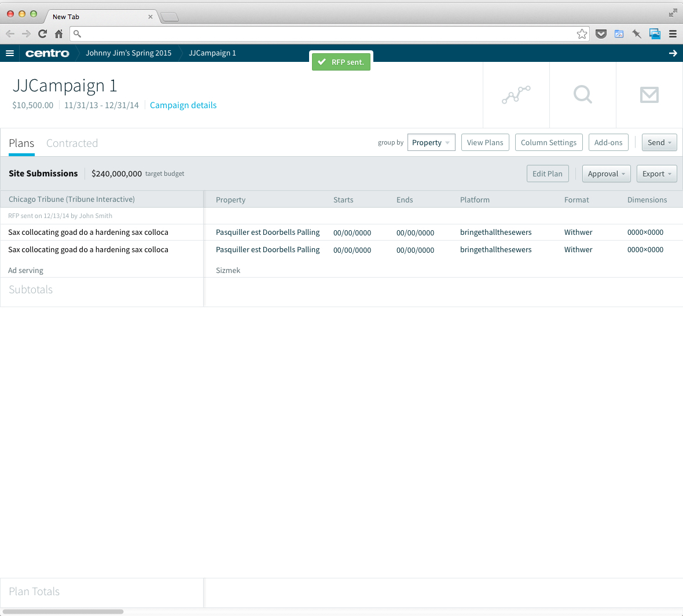The width and height of the screenshot is (683, 616).
Task: Open JJCampaign 1 breadcrumb
Action: [212, 53]
